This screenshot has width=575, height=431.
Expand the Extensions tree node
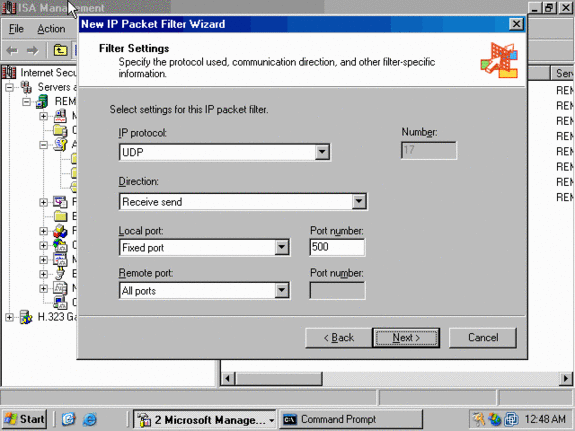(44, 274)
